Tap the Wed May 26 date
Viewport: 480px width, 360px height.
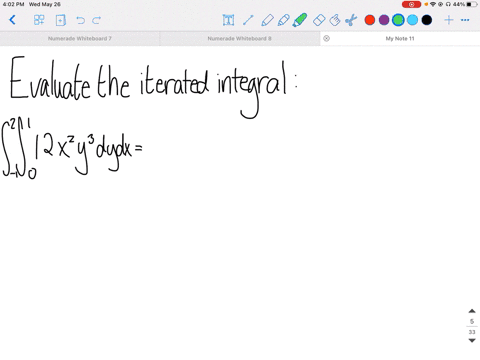pyautogui.click(x=45, y=4)
